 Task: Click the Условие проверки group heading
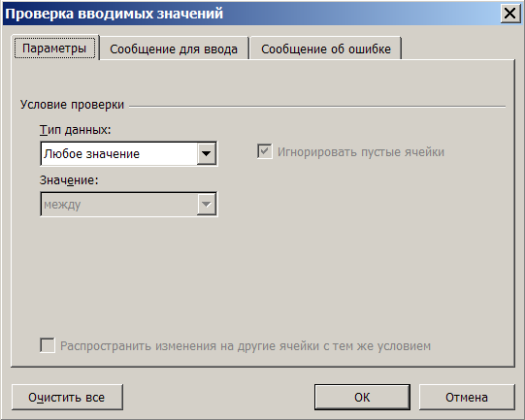coord(72,105)
